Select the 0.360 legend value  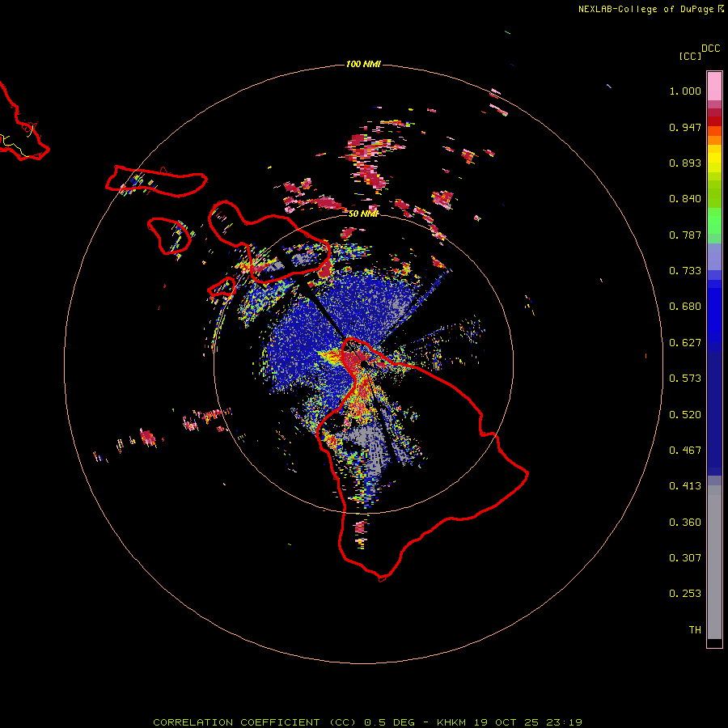(x=685, y=523)
